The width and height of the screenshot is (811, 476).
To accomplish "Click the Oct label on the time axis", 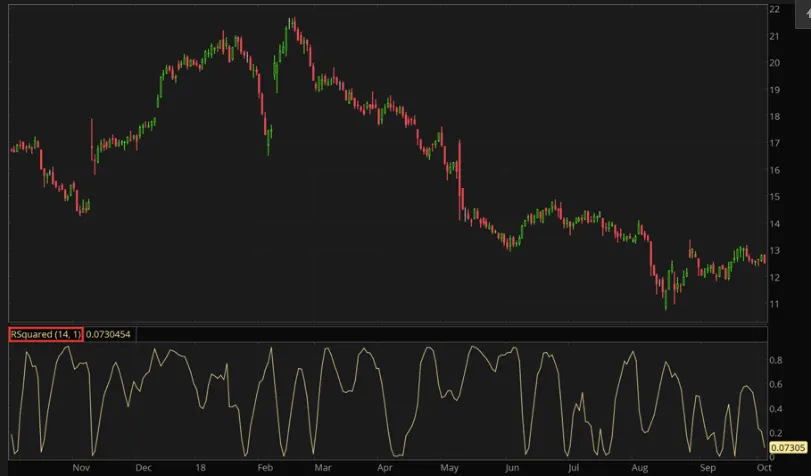I will pyautogui.click(x=764, y=468).
